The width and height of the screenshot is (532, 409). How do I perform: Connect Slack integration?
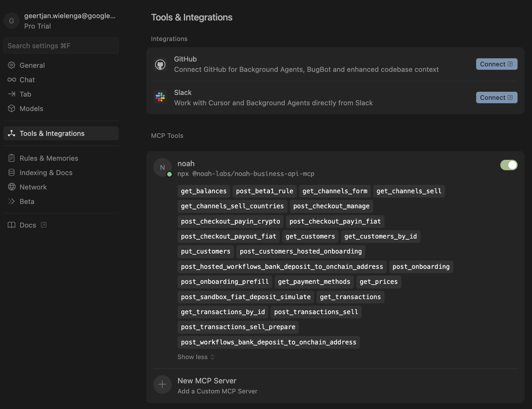497,97
